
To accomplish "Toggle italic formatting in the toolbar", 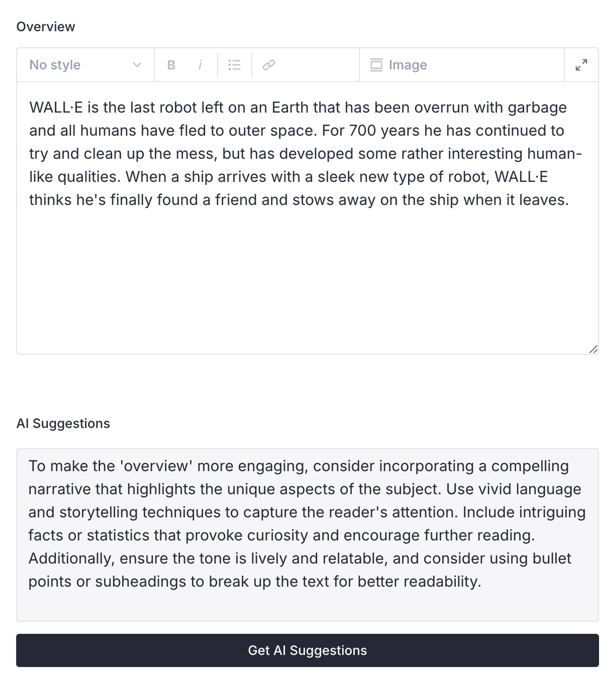I will [x=200, y=65].
